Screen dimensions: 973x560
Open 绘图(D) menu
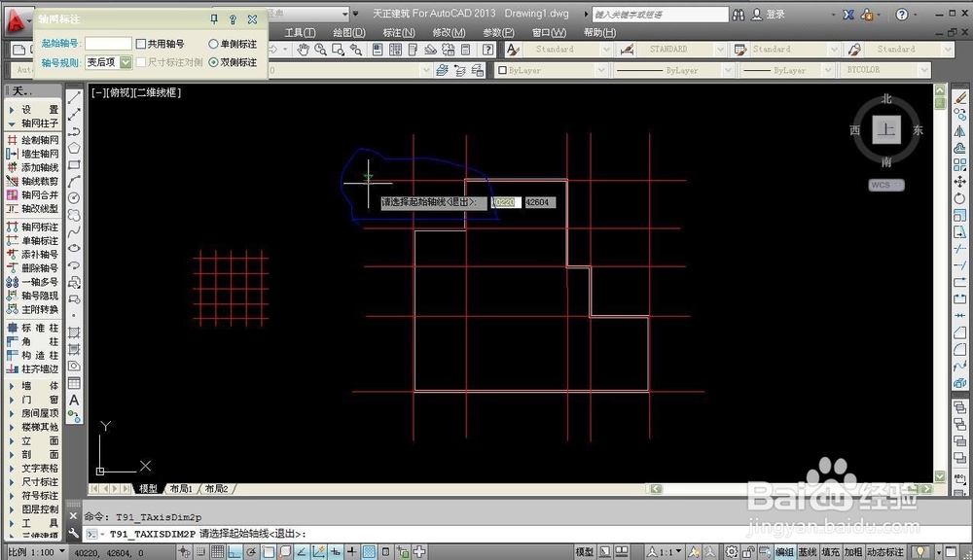point(349,32)
